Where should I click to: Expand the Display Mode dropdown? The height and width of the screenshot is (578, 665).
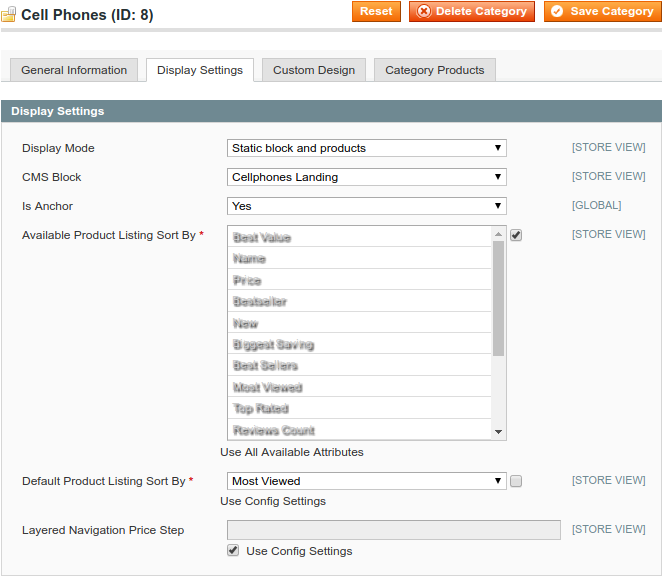[366, 148]
